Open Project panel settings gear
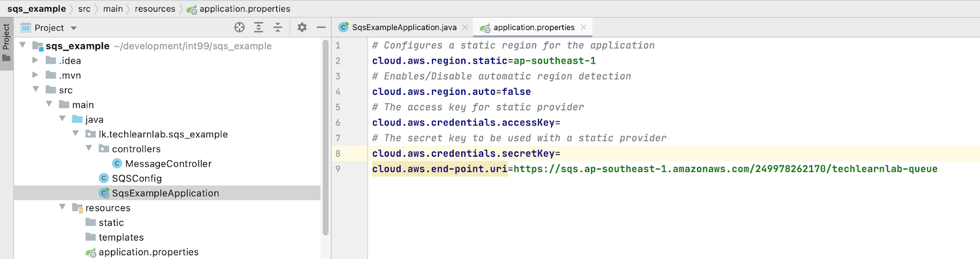 302,28
